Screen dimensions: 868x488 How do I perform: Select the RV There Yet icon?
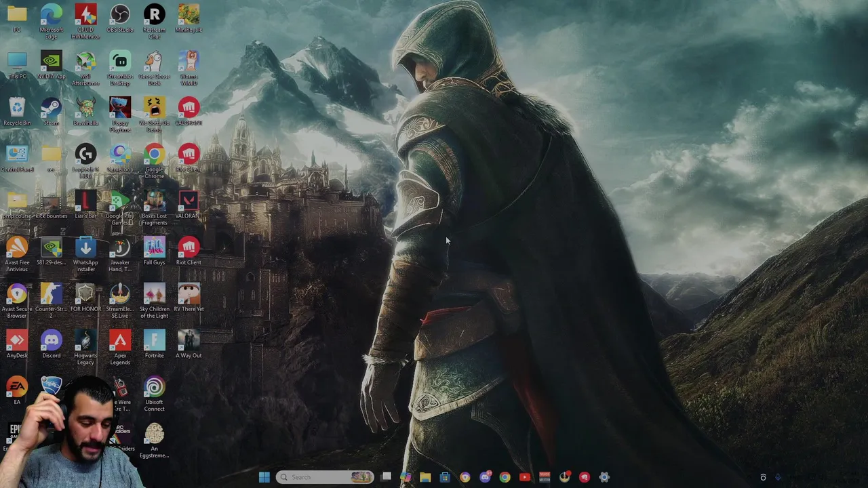tap(189, 298)
